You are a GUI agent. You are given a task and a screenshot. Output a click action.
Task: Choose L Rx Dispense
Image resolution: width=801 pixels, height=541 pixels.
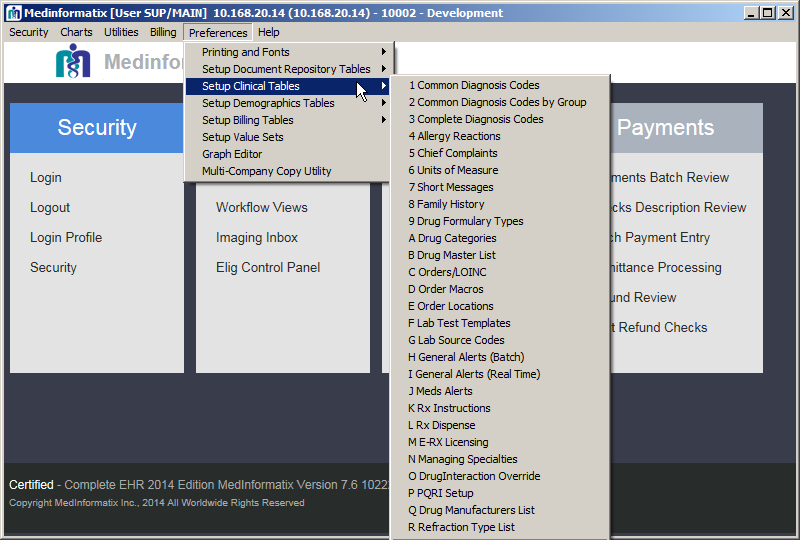point(500,425)
